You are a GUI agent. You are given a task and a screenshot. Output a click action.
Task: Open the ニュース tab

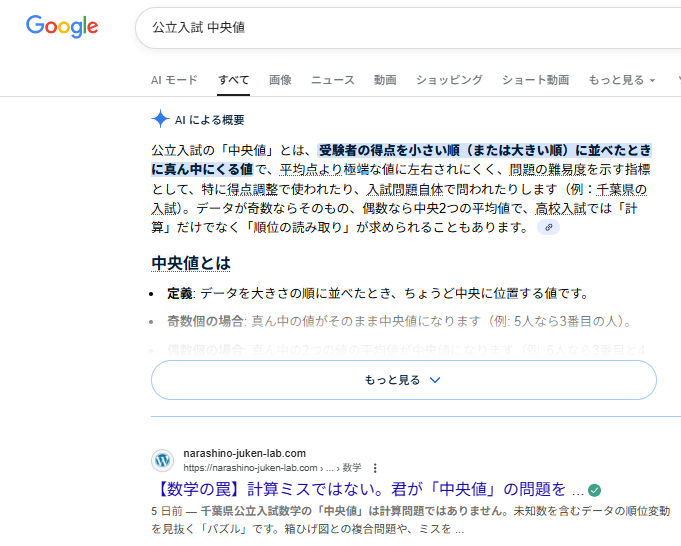click(x=332, y=80)
